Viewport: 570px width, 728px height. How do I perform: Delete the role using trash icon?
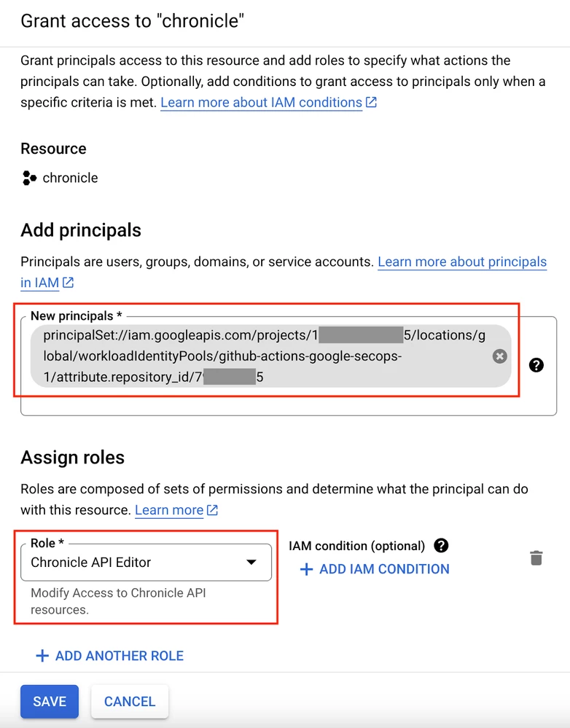click(x=536, y=557)
